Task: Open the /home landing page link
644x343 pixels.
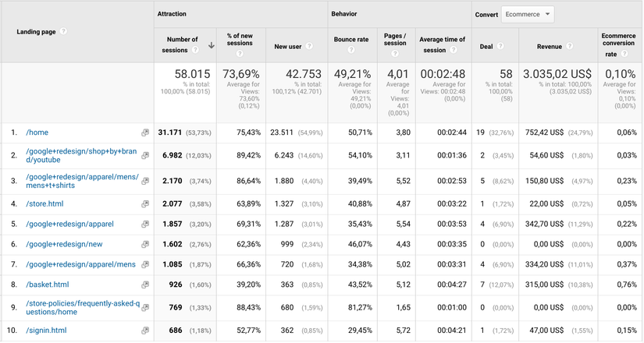Action: 37,133
